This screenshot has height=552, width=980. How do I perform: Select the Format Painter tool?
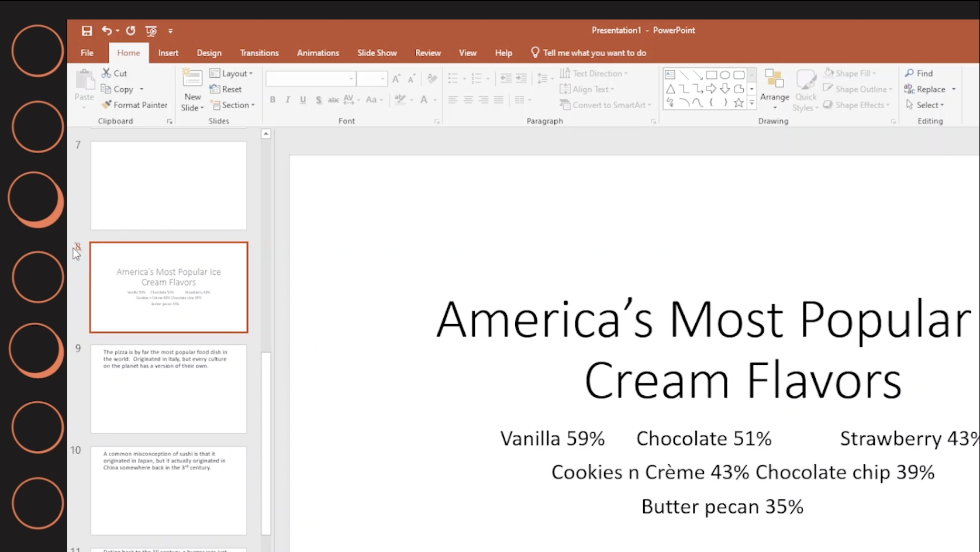(134, 105)
